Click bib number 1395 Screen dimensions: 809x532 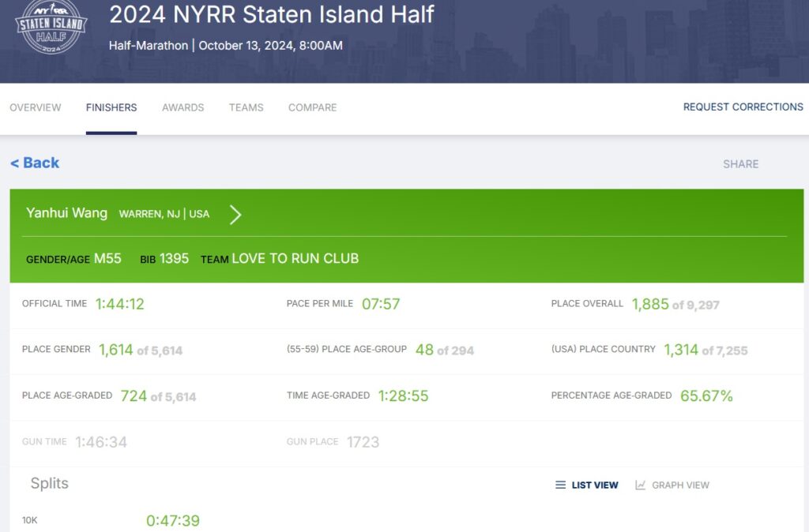[175, 258]
